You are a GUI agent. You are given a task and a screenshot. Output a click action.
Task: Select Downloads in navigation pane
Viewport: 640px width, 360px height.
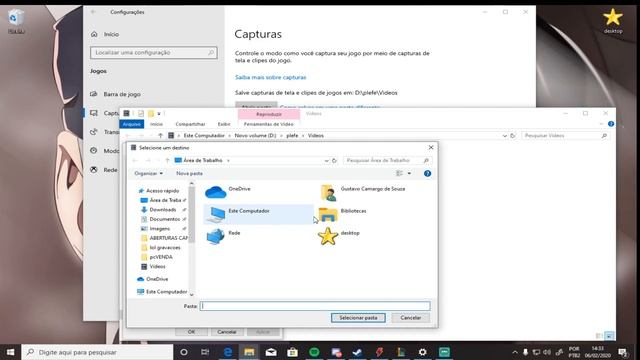click(x=163, y=210)
